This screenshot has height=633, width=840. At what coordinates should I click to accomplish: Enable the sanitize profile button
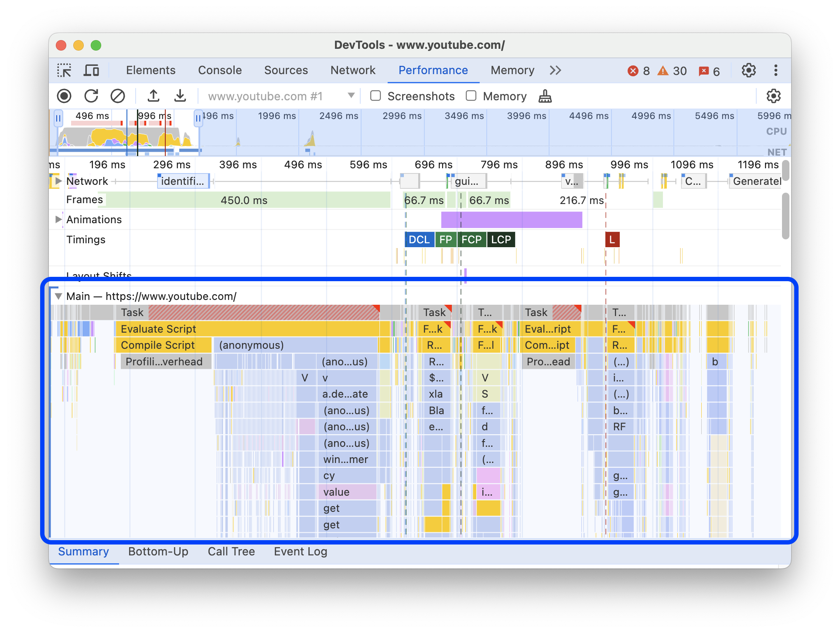pos(545,96)
